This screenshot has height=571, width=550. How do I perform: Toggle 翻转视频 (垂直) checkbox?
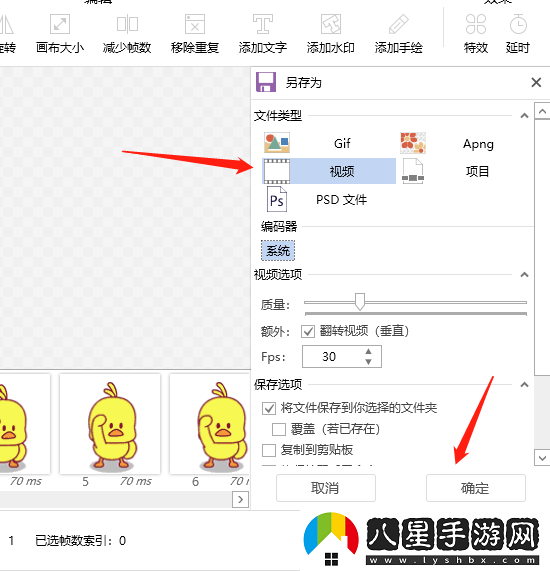point(308,331)
